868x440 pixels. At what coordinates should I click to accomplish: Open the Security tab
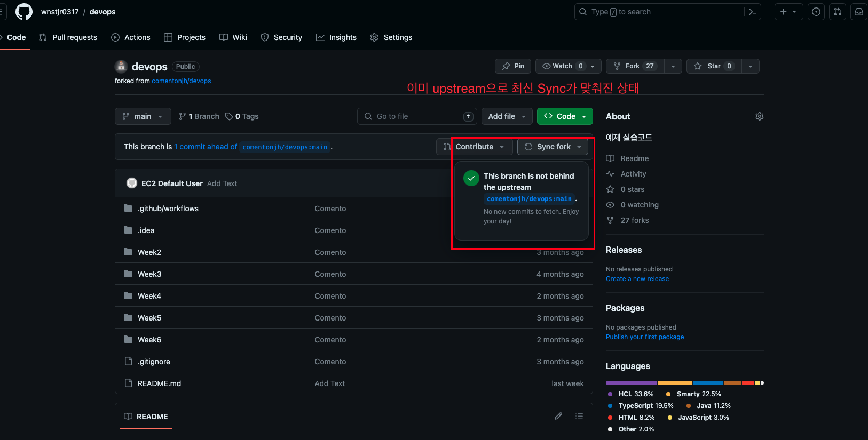[x=281, y=37]
